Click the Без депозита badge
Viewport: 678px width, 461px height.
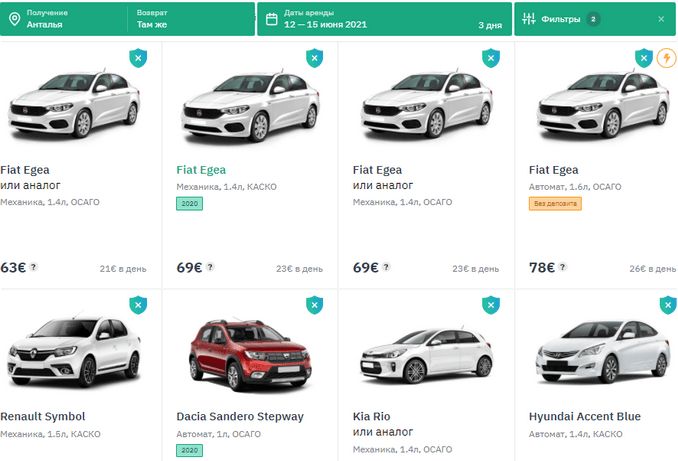(x=555, y=204)
